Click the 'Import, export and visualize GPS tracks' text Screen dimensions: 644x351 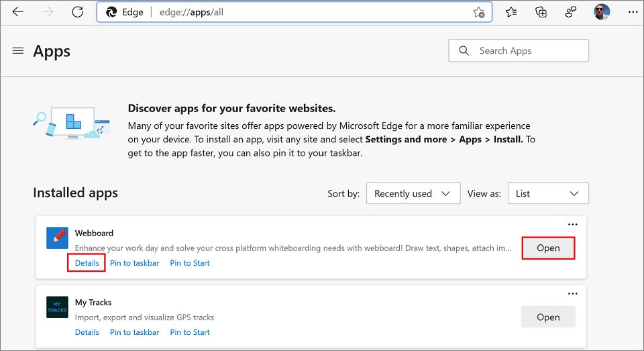[x=145, y=317]
